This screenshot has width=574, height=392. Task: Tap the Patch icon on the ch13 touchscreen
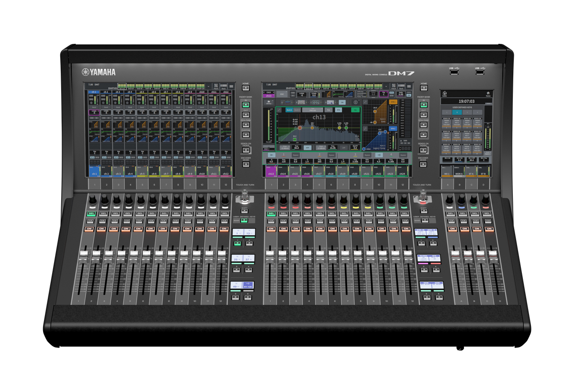pos(394,87)
